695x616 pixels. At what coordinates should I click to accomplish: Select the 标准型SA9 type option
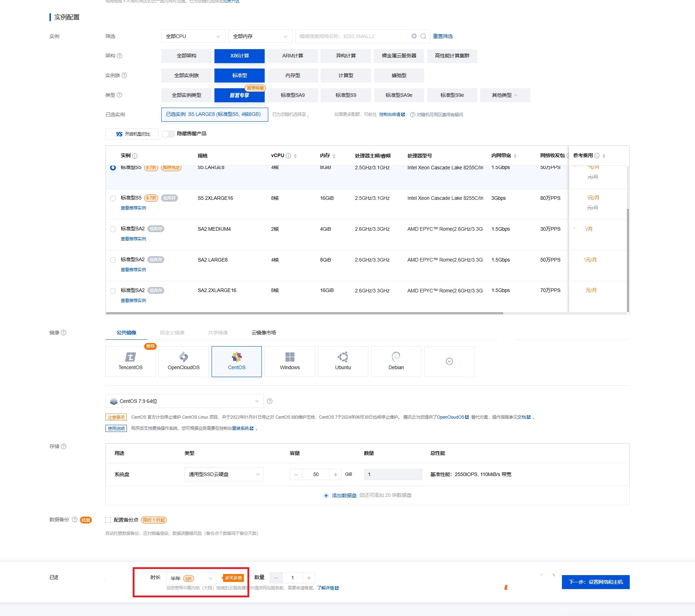pyautogui.click(x=293, y=95)
